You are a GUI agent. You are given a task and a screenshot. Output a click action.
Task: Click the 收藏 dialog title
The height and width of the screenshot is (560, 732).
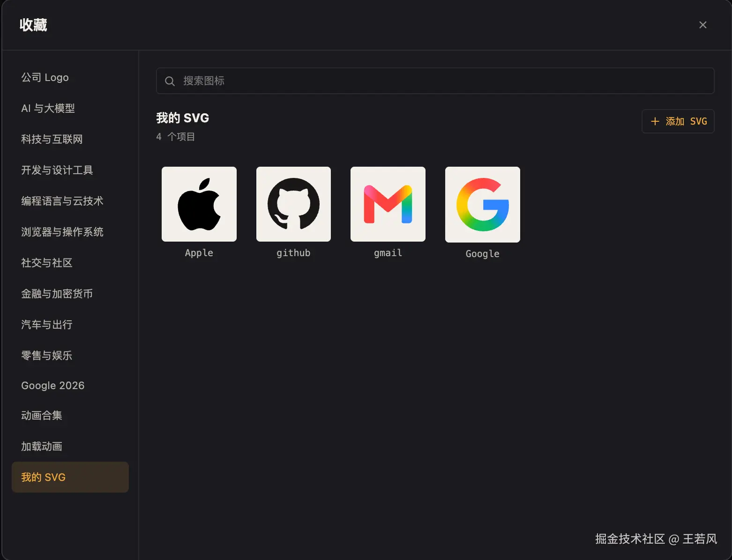click(x=33, y=25)
